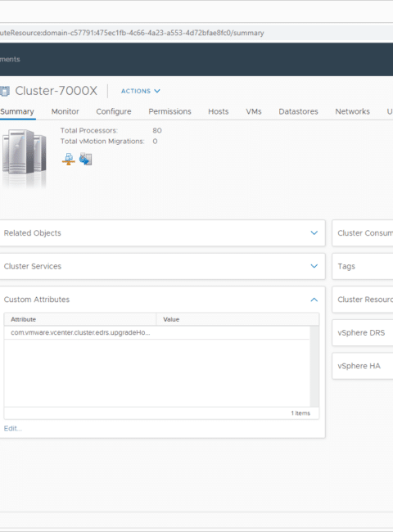The height and width of the screenshot is (532, 393).
Task: Open the Hosts tab
Action: [219, 111]
